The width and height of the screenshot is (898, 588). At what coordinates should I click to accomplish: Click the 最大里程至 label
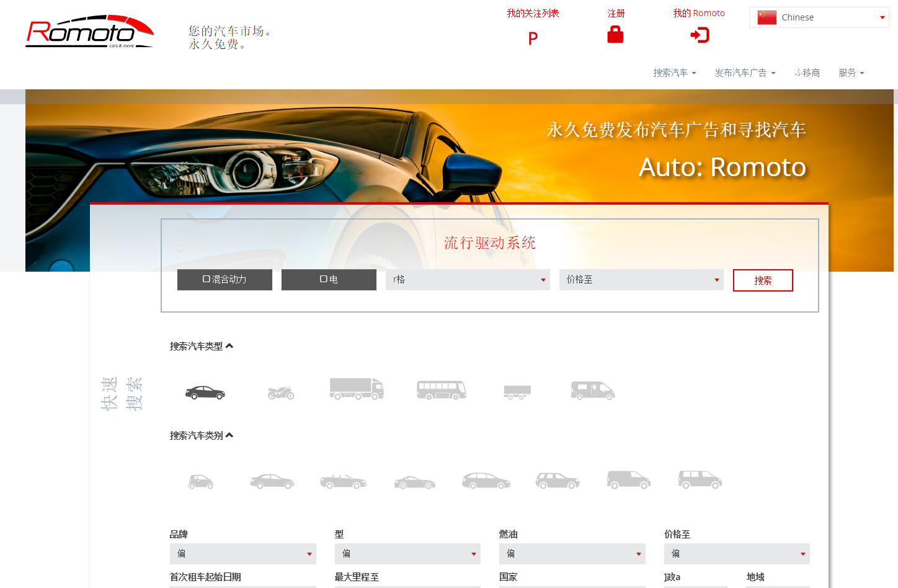[357, 577]
